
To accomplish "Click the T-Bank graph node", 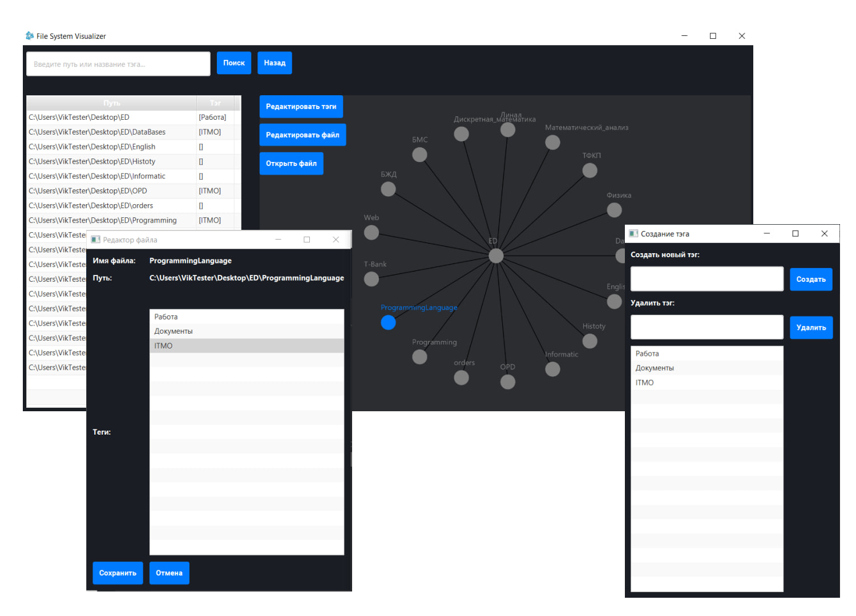I will pos(372,279).
